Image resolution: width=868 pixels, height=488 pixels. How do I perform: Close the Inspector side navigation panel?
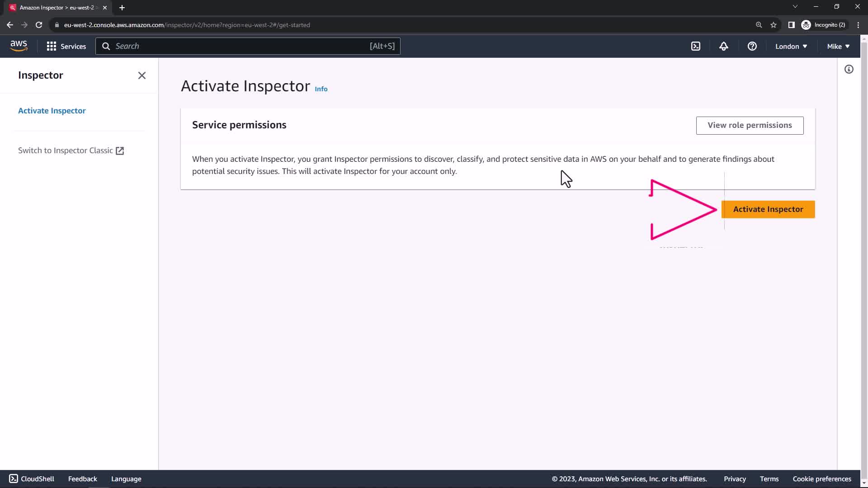[142, 75]
